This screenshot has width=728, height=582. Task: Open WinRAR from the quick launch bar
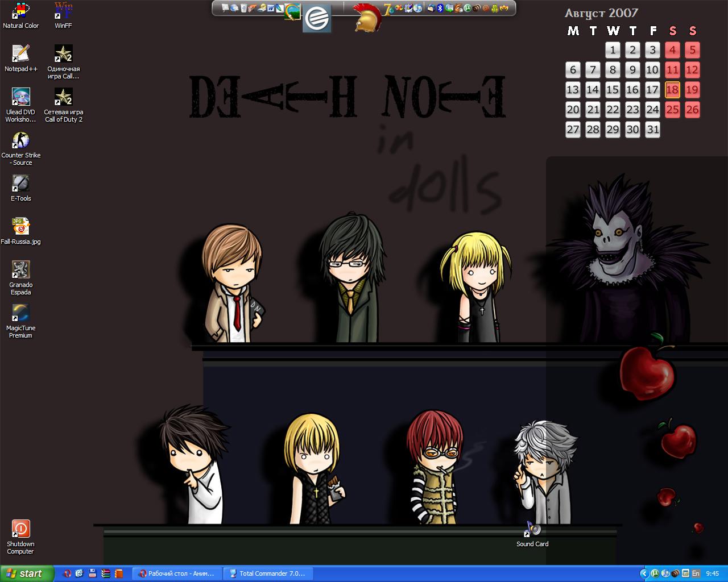tap(105, 573)
